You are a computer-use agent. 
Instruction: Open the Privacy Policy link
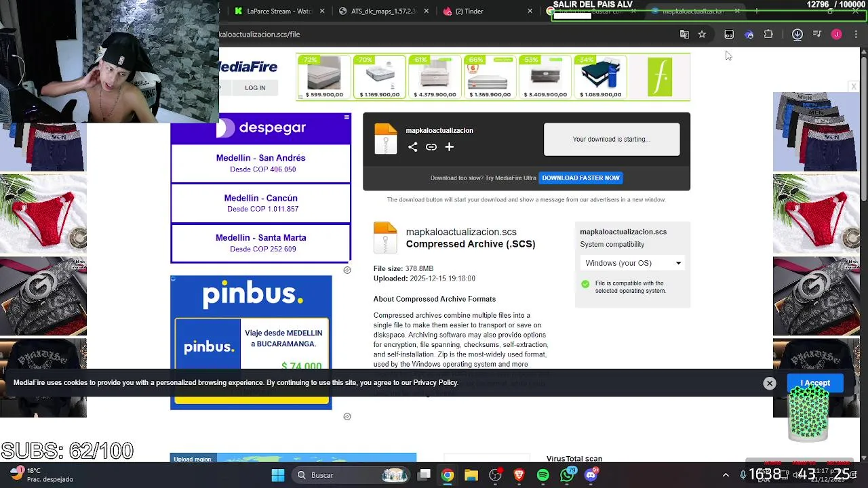coord(435,383)
